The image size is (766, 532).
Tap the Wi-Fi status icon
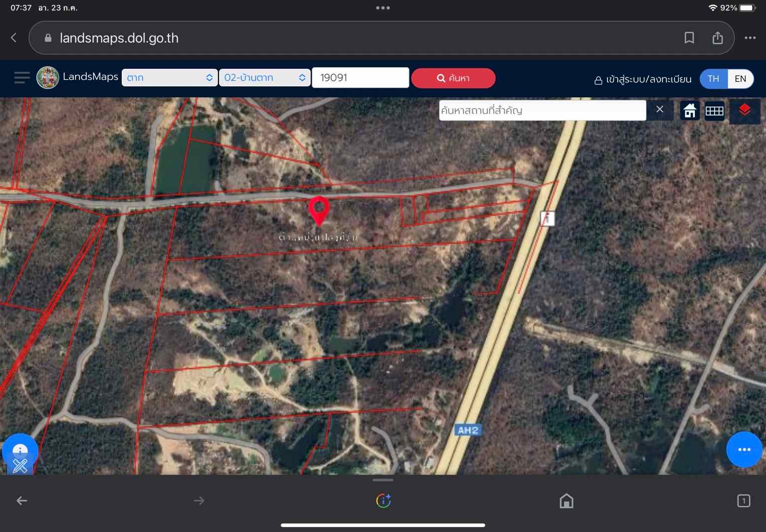[713, 8]
